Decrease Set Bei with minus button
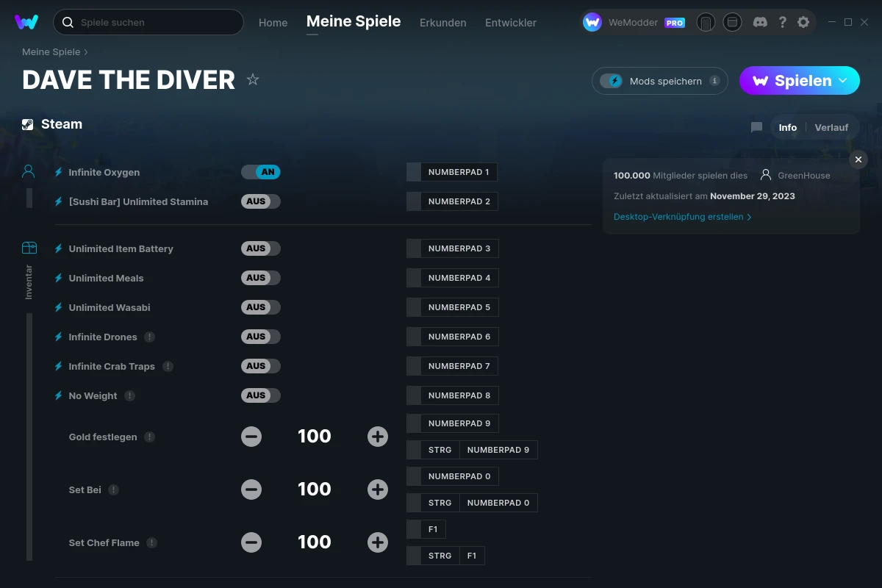 click(251, 490)
